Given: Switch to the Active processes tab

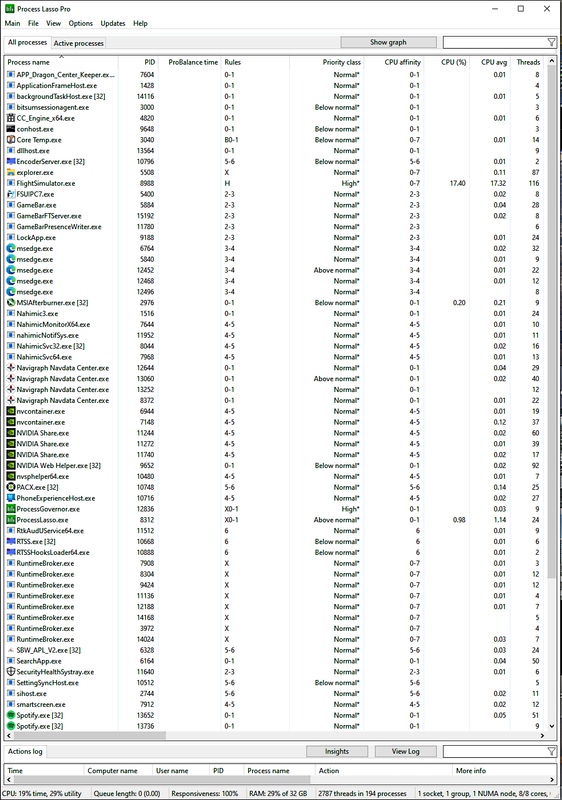Looking at the screenshot, I should tap(79, 43).
